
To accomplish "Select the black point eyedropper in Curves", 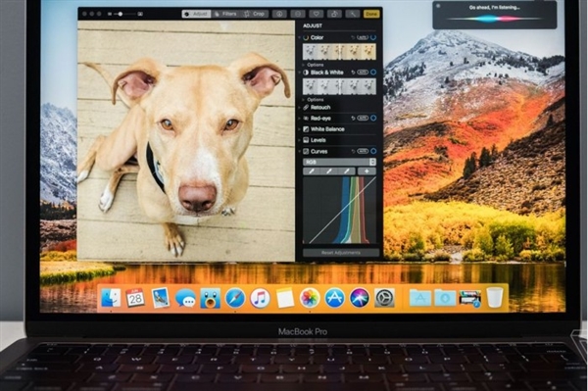I will tap(312, 171).
